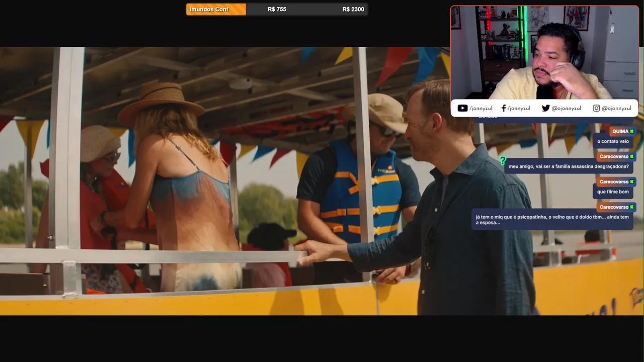644x362 pixels.
Task: Select the 'o contato veio' chat message
Action: tap(613, 141)
